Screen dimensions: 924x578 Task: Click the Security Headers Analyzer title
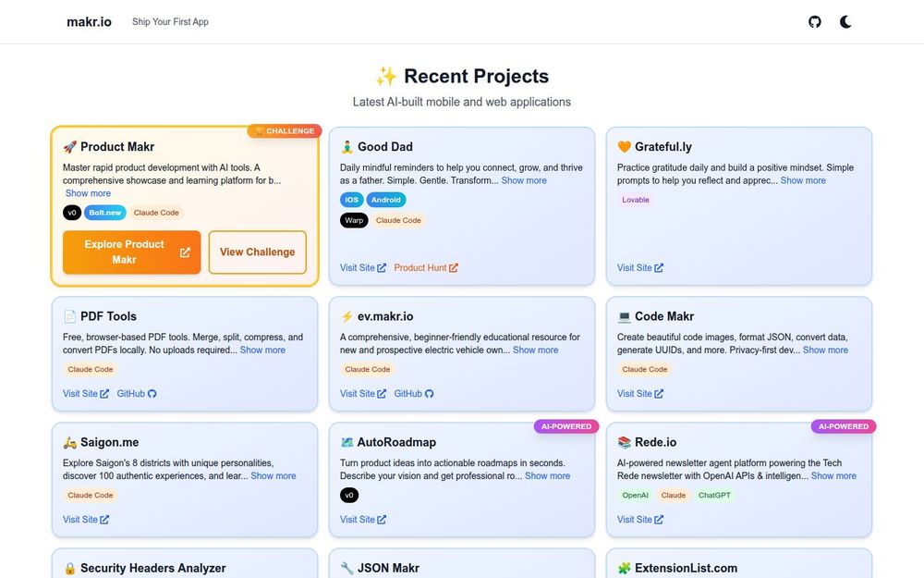tap(153, 569)
